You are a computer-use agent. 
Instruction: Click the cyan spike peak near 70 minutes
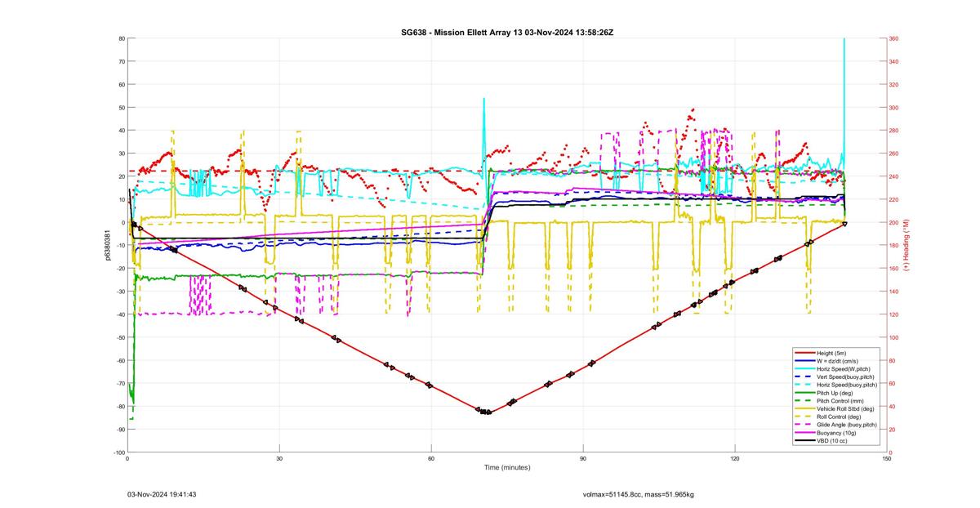click(484, 100)
